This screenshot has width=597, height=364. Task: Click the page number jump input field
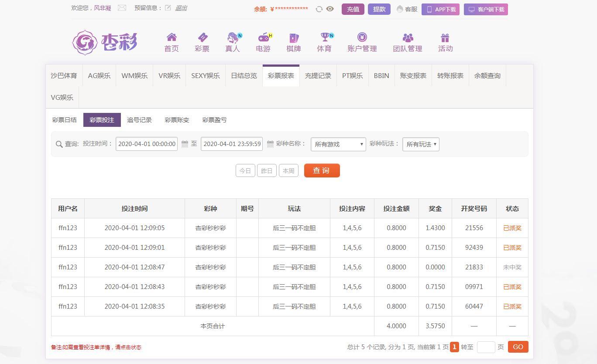[486, 347]
